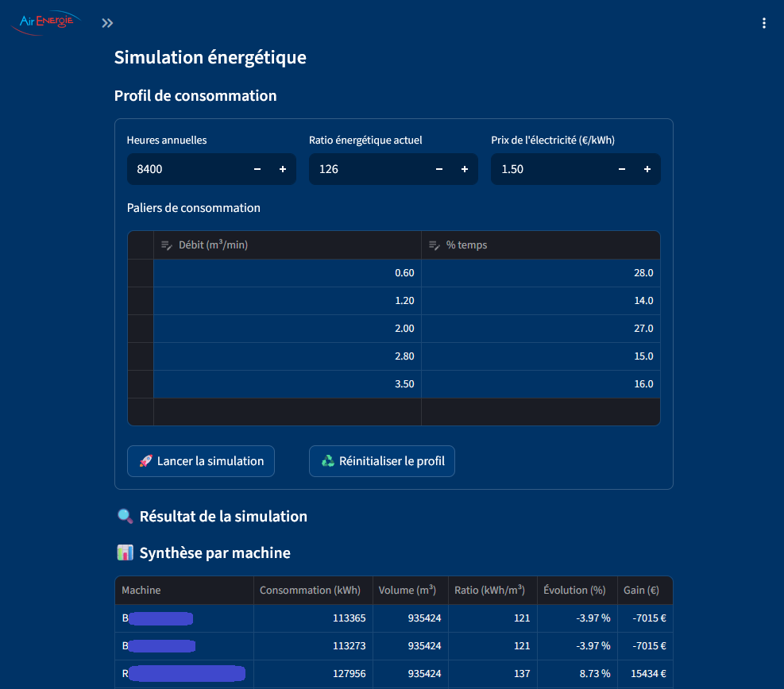This screenshot has height=689, width=784.
Task: Increase Ratio énergétique actuel with plus
Action: [x=465, y=169]
